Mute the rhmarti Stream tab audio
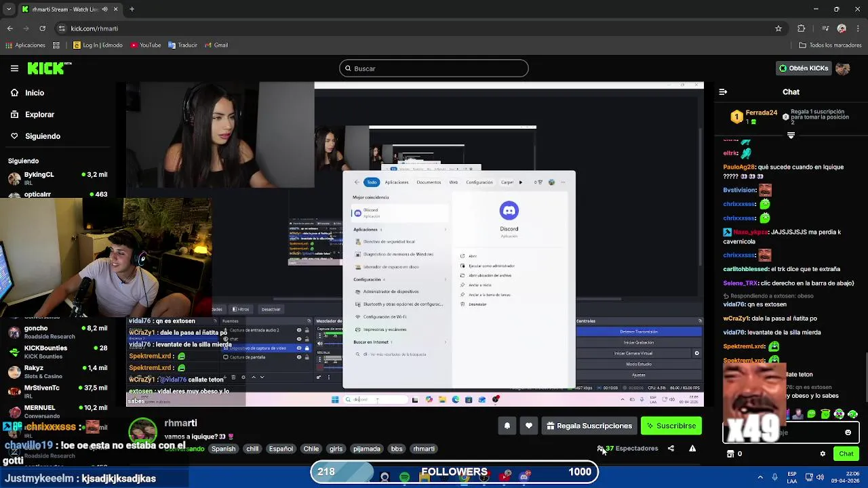The image size is (868, 488). [x=104, y=9]
